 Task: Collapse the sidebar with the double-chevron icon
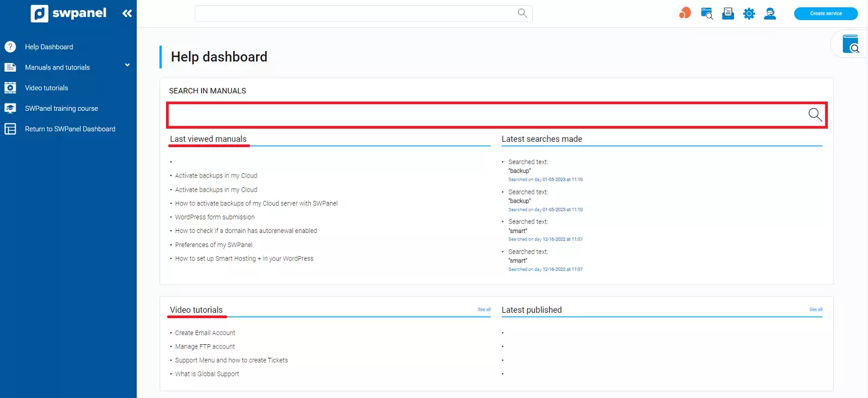point(127,14)
